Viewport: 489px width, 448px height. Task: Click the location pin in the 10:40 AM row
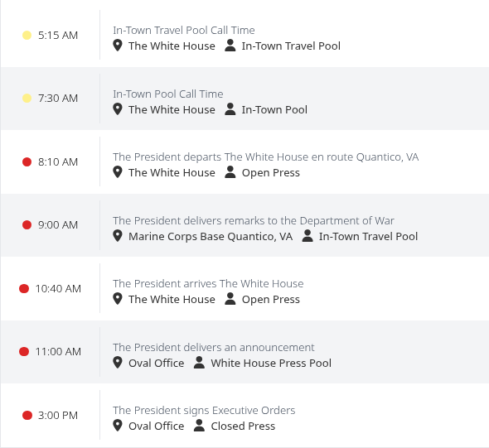click(118, 298)
